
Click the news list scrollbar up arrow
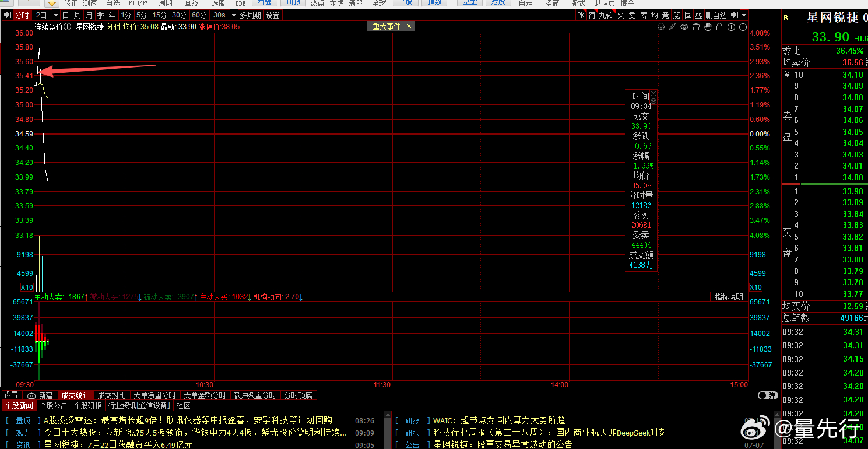coord(386,415)
